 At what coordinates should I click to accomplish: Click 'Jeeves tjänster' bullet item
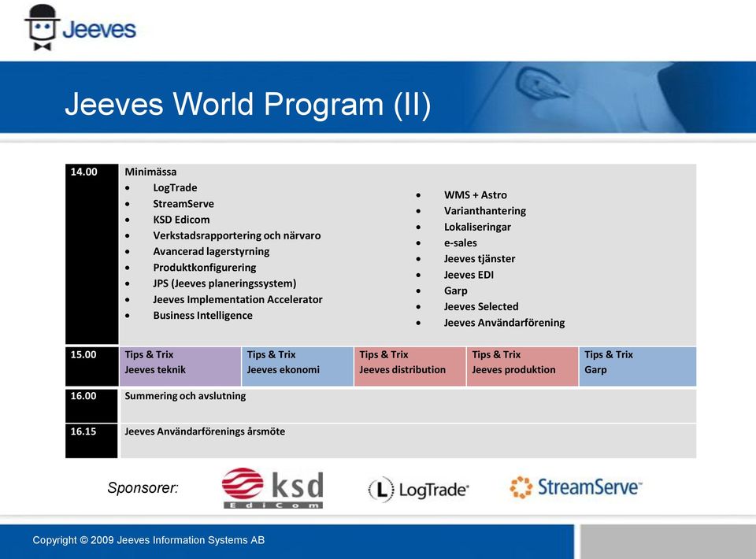(x=480, y=259)
